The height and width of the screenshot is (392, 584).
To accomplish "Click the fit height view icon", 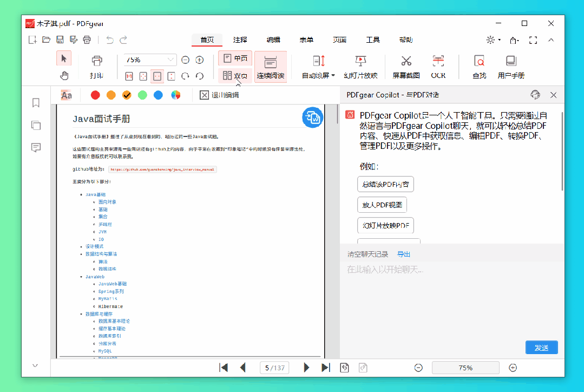I will pos(172,76).
